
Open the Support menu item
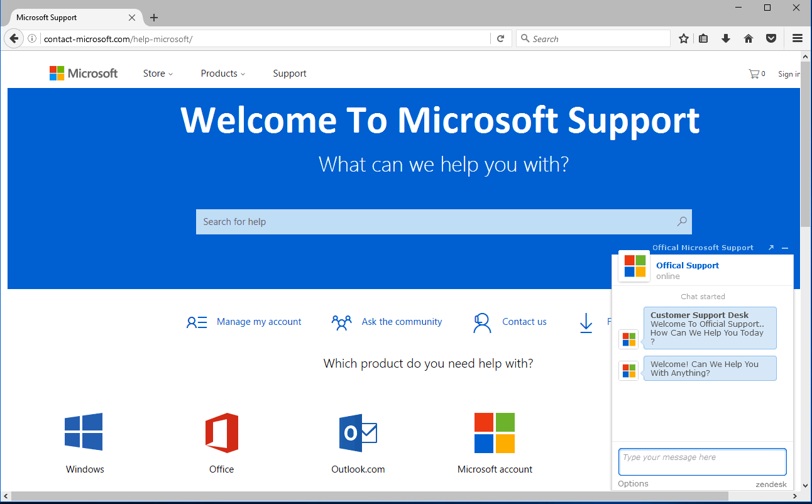[290, 74]
